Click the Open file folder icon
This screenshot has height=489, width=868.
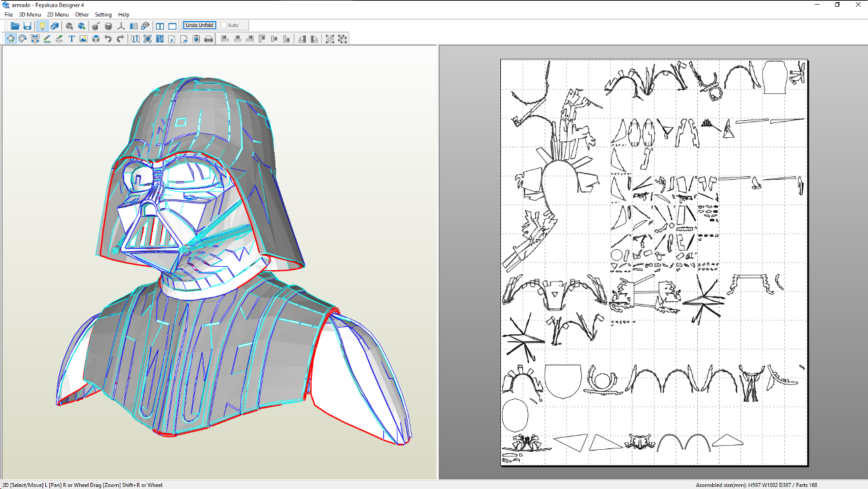tap(15, 26)
